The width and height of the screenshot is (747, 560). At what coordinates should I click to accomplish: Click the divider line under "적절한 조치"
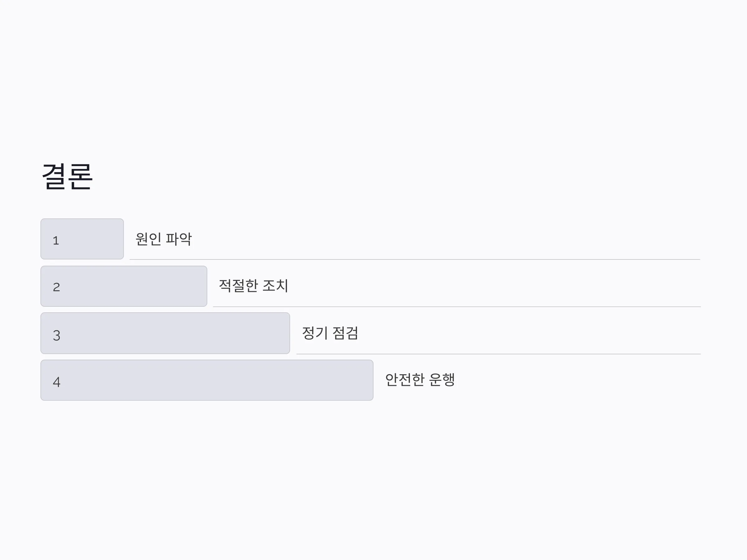click(457, 307)
